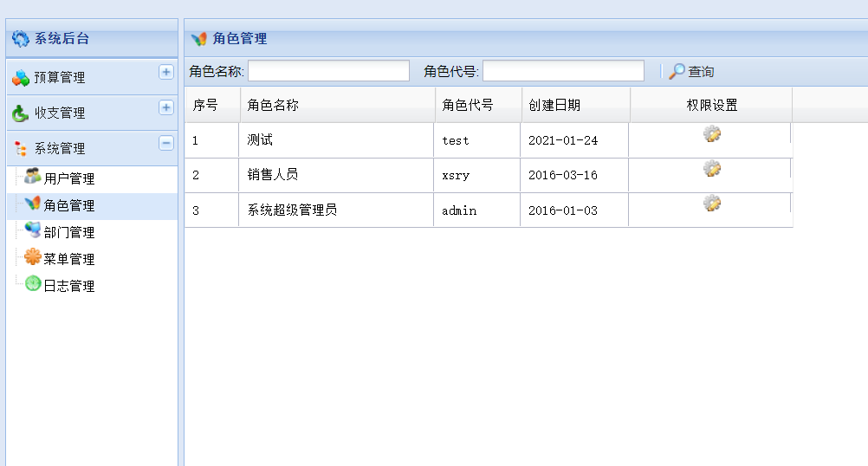The width and height of the screenshot is (868, 466).
Task: Click the 预算管理 colored blocks icon
Action: tap(21, 78)
